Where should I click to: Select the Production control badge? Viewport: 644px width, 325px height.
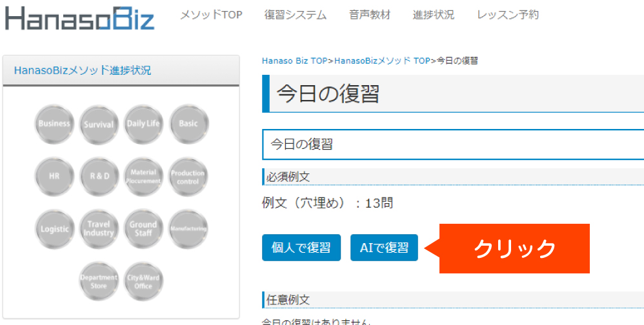(x=188, y=177)
